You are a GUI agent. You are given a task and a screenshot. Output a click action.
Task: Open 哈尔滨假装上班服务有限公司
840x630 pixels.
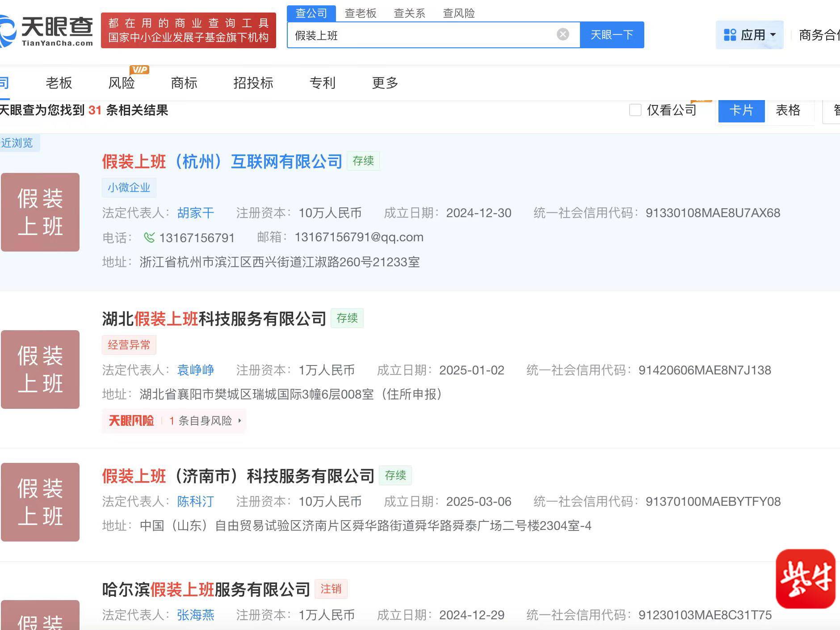pos(206,589)
